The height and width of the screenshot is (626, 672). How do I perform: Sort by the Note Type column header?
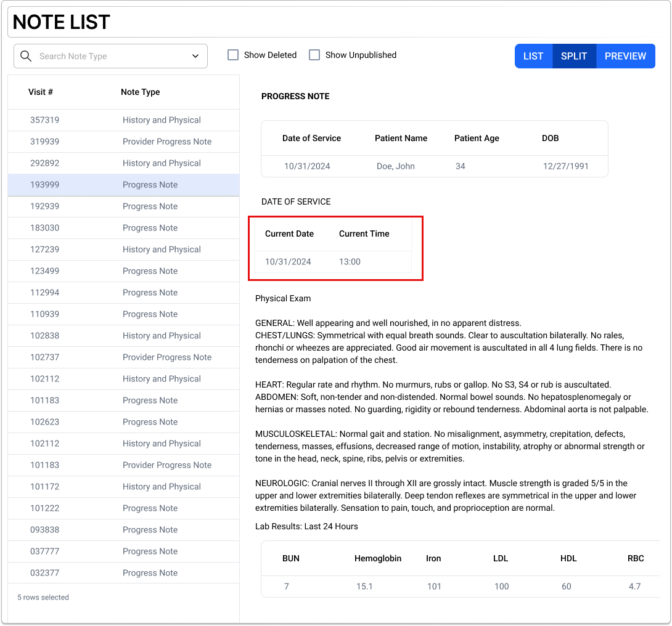[140, 92]
